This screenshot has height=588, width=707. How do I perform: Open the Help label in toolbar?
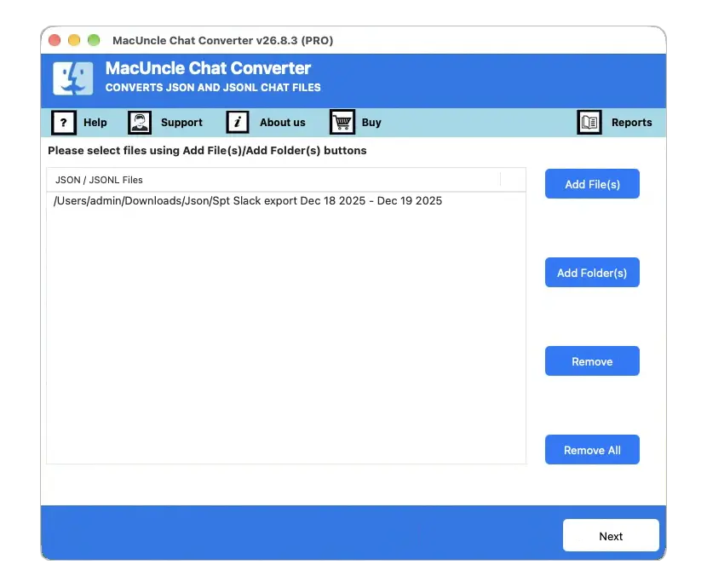click(95, 122)
